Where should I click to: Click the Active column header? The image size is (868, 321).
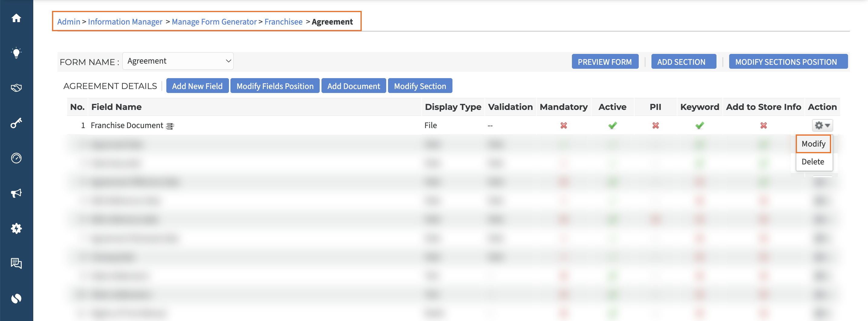coord(612,107)
